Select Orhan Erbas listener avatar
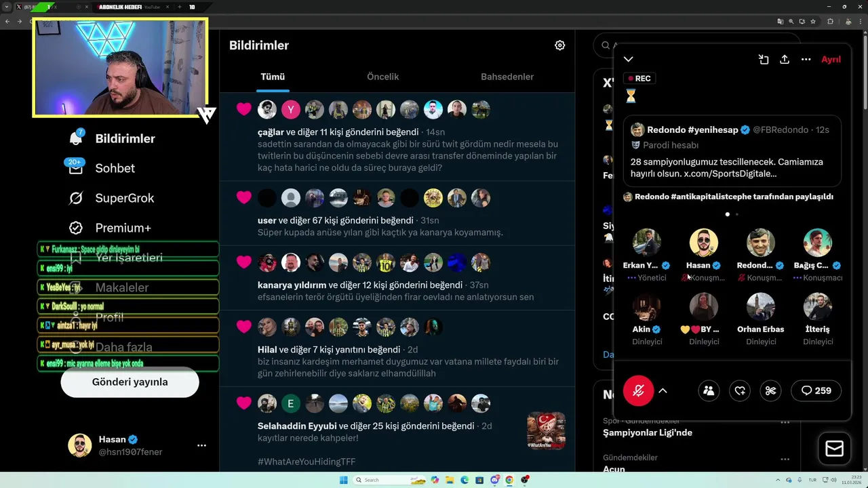 click(760, 307)
